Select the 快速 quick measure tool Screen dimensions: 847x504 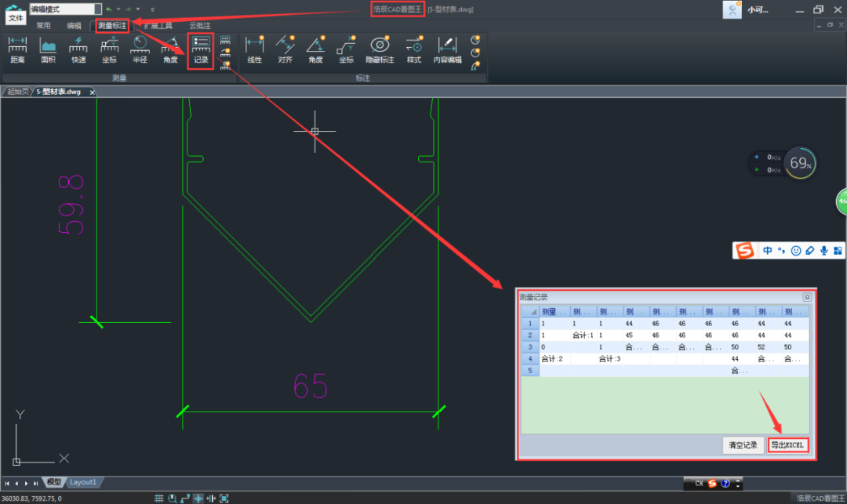(78, 49)
